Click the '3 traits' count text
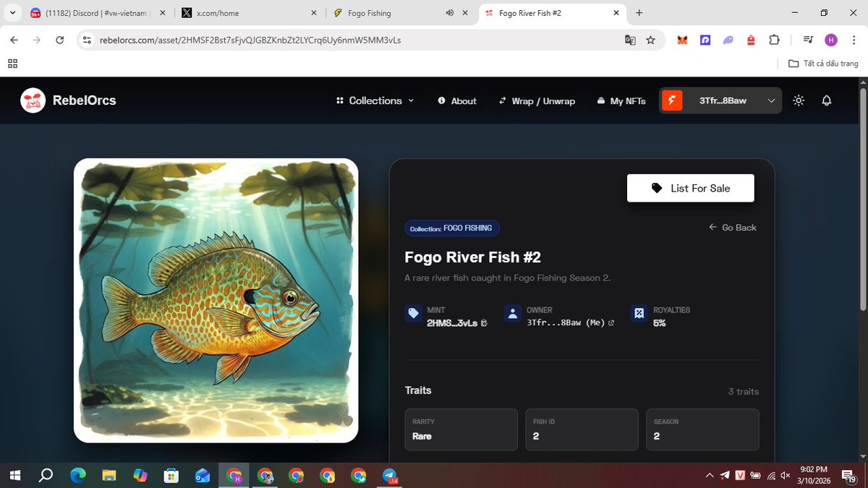This screenshot has height=488, width=868. click(744, 391)
